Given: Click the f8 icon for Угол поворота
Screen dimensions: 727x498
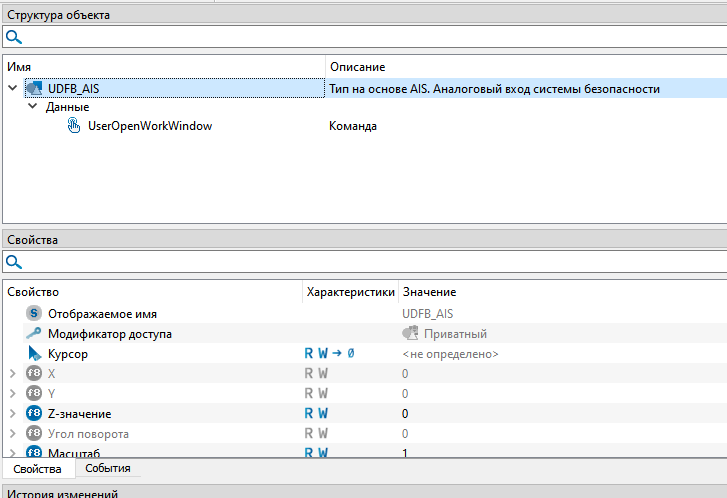Looking at the screenshot, I should [x=34, y=434].
